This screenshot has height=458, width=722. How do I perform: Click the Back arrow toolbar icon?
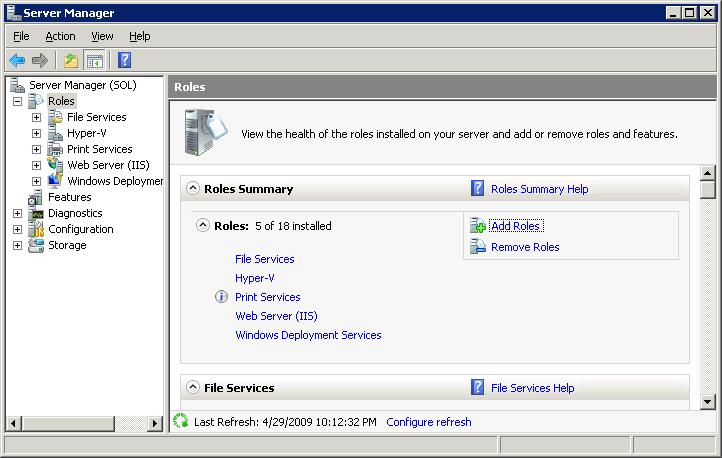click(x=17, y=60)
